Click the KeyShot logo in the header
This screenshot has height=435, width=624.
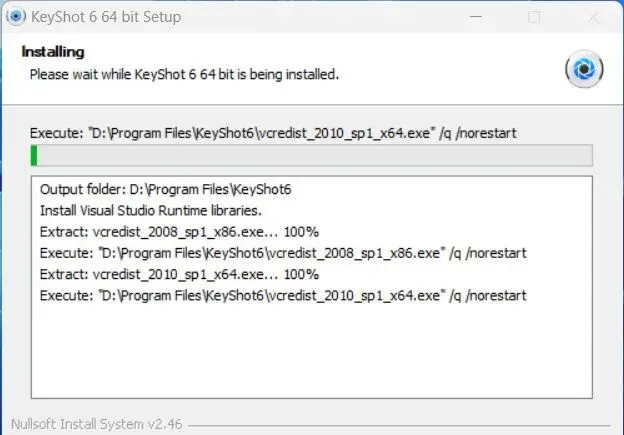click(583, 68)
